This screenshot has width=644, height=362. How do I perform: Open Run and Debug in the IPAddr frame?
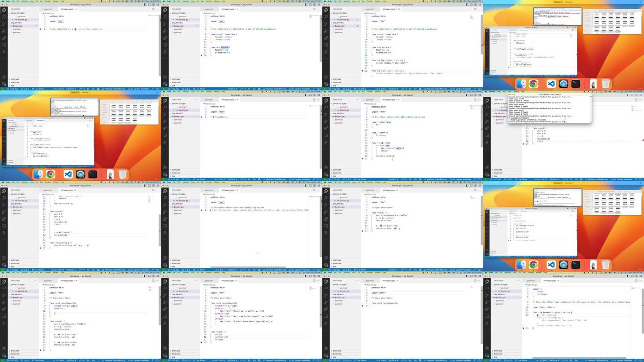487,302
